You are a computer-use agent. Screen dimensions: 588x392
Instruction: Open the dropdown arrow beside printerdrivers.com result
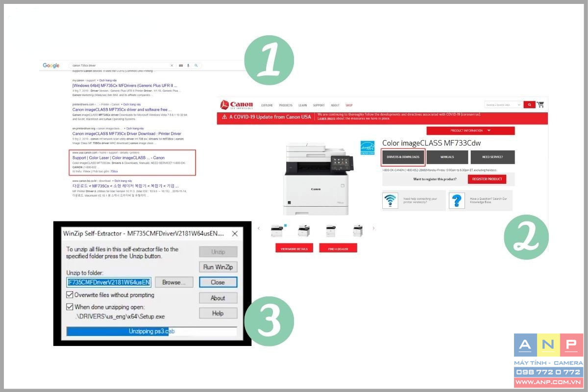pyautogui.click(x=121, y=104)
